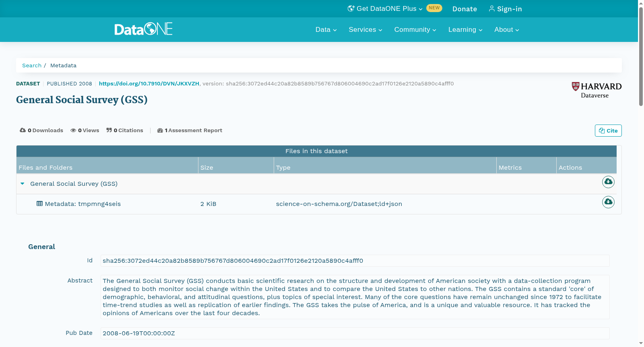
Task: Click the PUBLISHED 2008 label
Action: point(69,83)
